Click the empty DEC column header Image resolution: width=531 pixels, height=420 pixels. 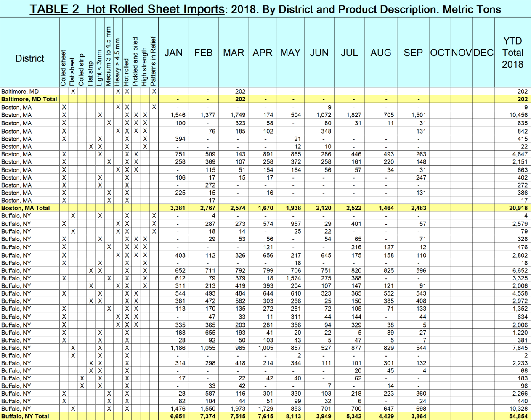tap(483, 53)
